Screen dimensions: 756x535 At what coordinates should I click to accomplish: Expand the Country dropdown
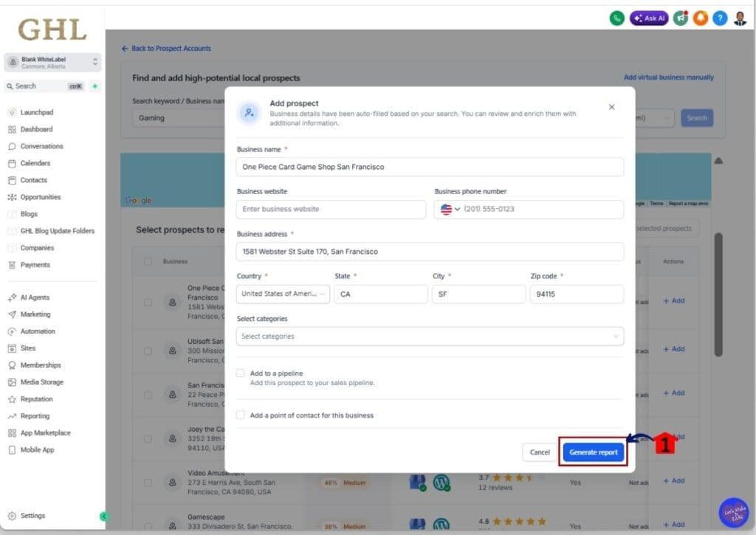pos(283,294)
